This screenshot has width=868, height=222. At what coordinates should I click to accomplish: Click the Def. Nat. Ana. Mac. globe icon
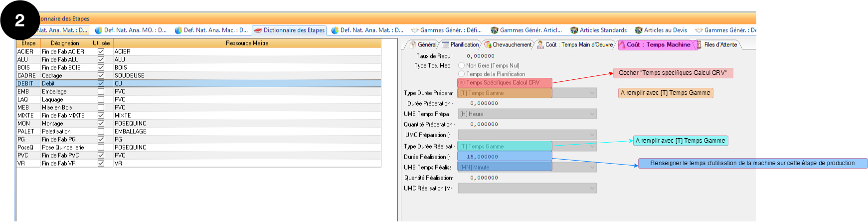(178, 30)
